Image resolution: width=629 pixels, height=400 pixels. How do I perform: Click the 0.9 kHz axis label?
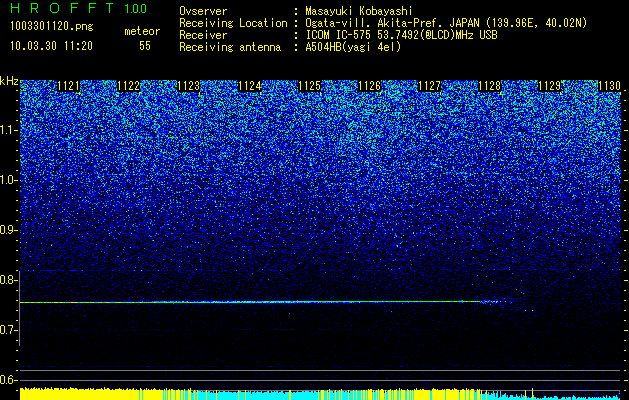point(8,230)
